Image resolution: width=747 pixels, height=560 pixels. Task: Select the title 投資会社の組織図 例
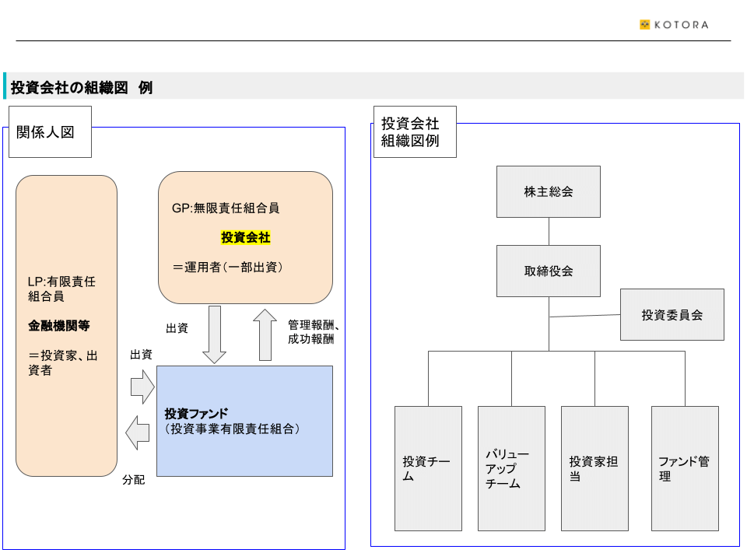[82, 88]
